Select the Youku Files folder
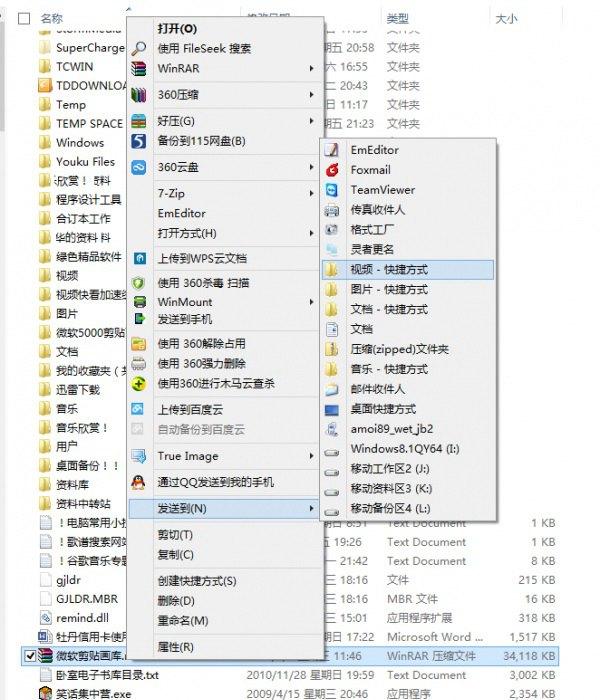The height and width of the screenshot is (700, 600). coord(85,162)
